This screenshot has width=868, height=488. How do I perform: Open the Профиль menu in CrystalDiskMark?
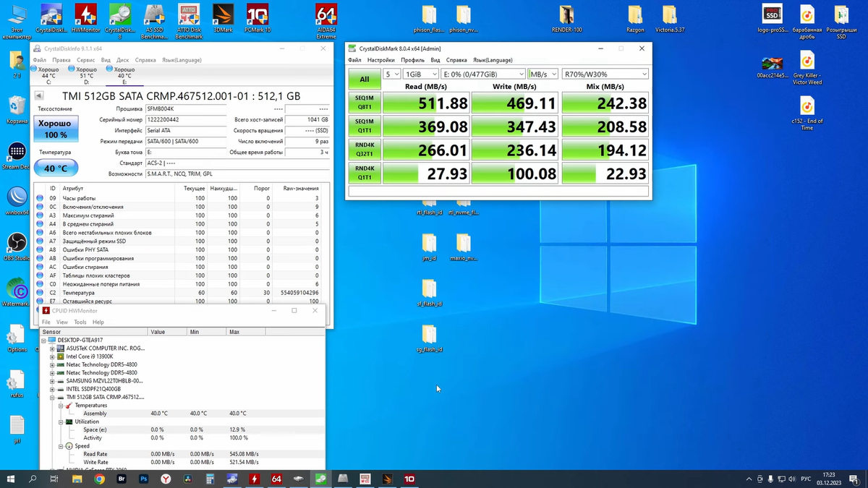(x=412, y=60)
